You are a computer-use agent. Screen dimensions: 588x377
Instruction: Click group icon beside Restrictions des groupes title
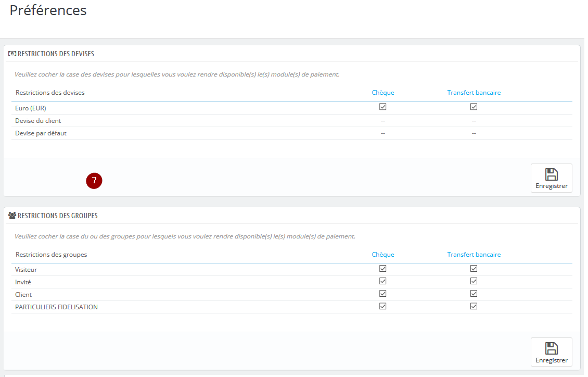12,216
